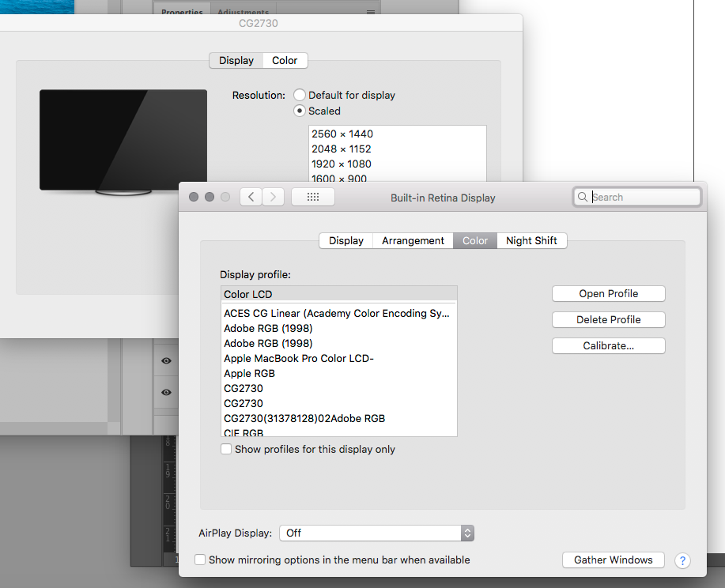The width and height of the screenshot is (725, 588).
Task: Switch to Display tab in CG2730 window
Action: click(236, 61)
